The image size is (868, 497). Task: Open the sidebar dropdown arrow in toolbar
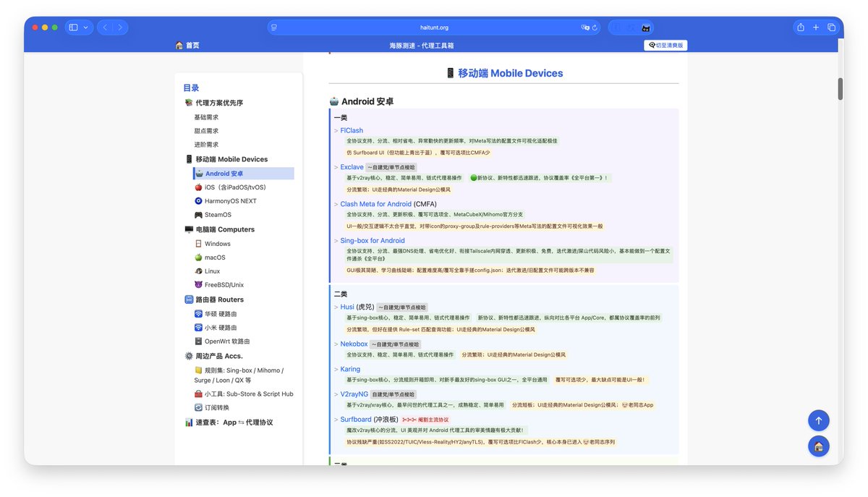coord(87,27)
